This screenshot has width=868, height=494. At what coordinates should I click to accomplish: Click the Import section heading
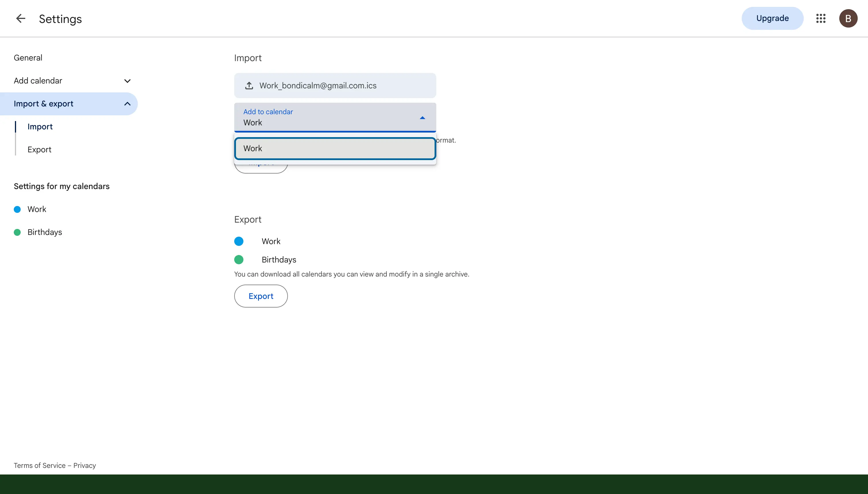coord(248,58)
